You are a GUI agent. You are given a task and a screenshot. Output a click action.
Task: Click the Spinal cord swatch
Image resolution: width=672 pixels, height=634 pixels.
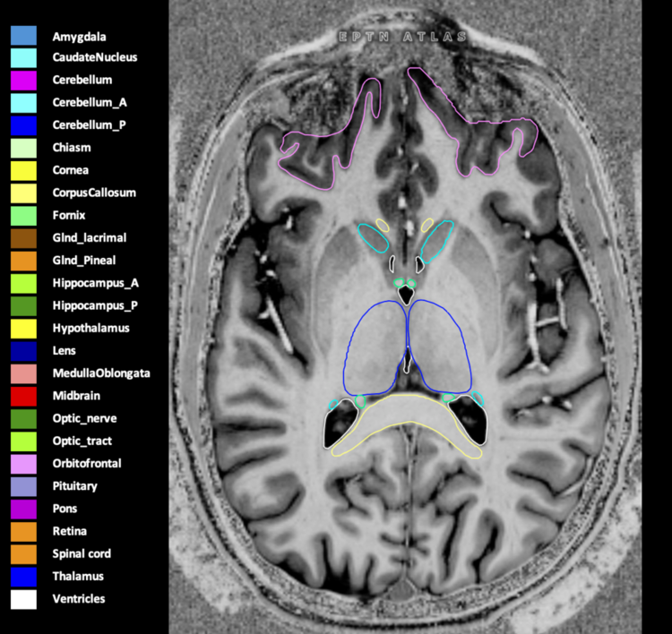point(23,554)
